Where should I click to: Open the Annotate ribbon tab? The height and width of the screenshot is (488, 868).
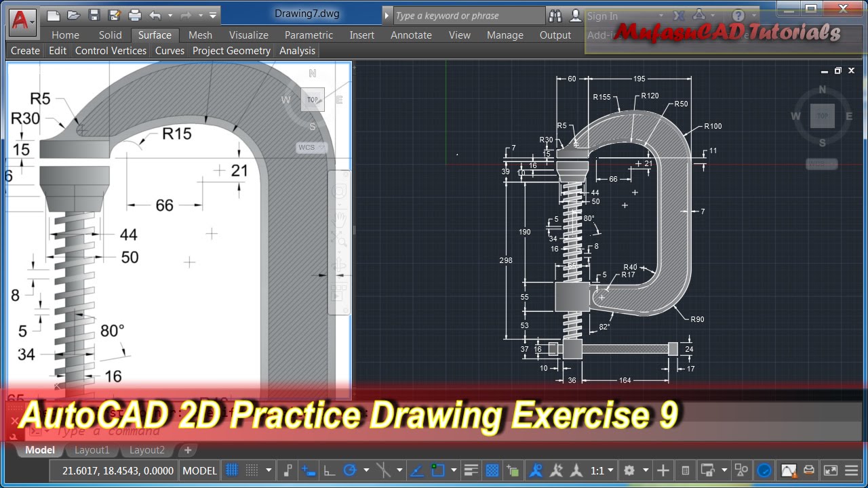pyautogui.click(x=411, y=35)
